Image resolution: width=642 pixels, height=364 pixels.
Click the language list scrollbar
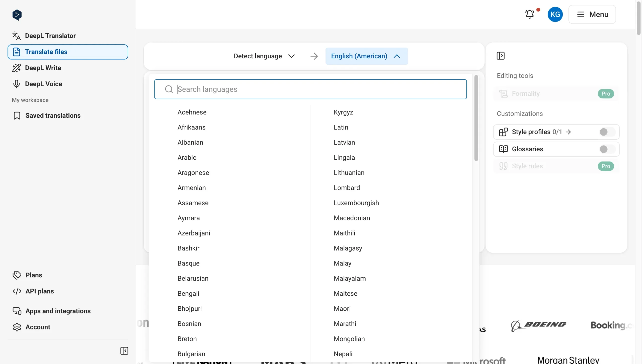coord(476,118)
